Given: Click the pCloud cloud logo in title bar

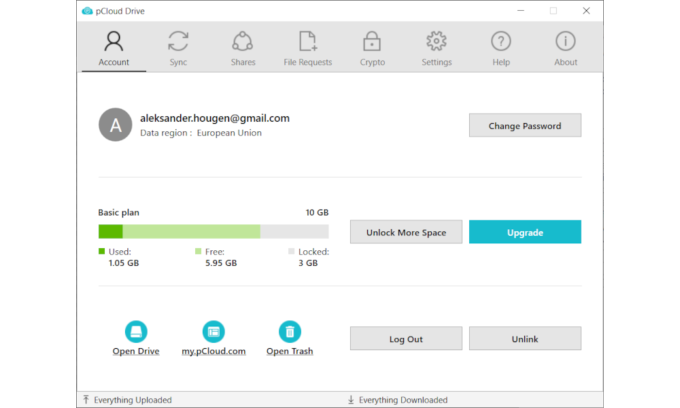Looking at the screenshot, I should pyautogui.click(x=87, y=11).
